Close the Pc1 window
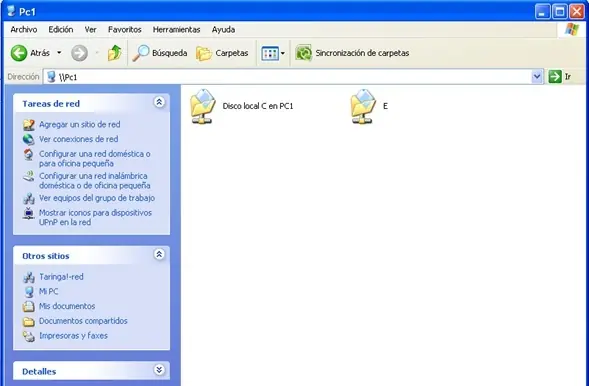The image size is (589, 386). coord(577,12)
